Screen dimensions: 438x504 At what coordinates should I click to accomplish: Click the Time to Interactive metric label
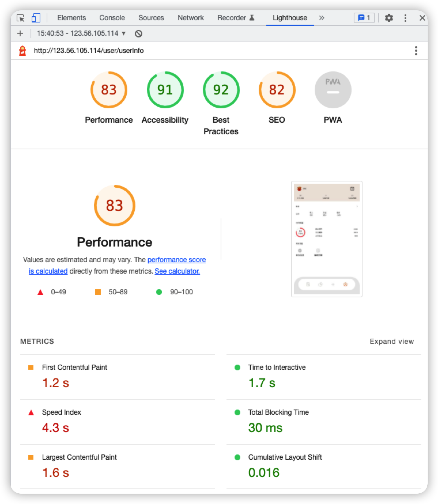pos(277,367)
